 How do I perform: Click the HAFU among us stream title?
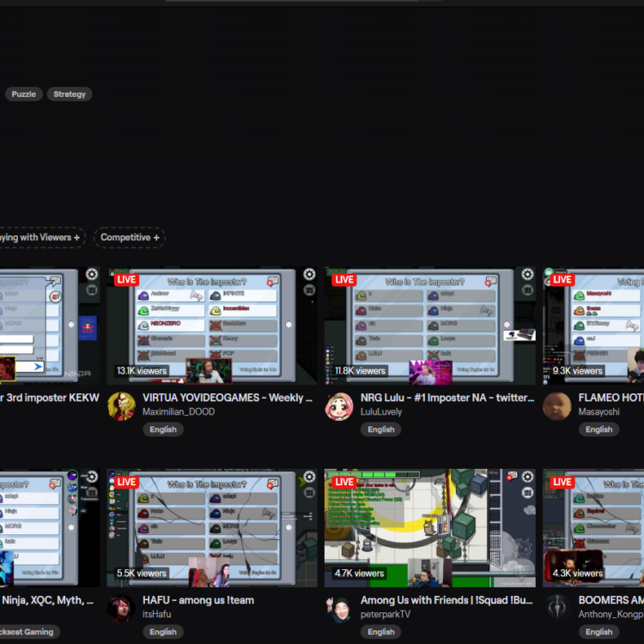[x=198, y=600]
